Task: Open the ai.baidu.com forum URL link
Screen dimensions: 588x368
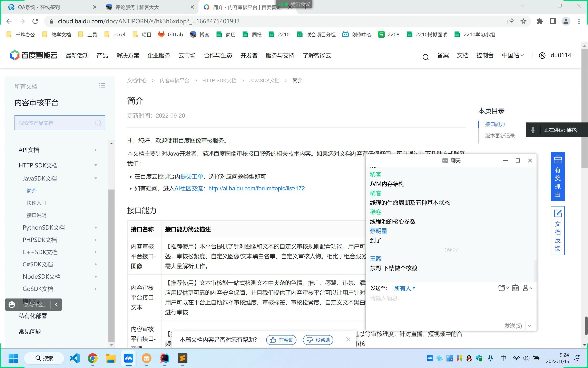Action: tap(257, 188)
